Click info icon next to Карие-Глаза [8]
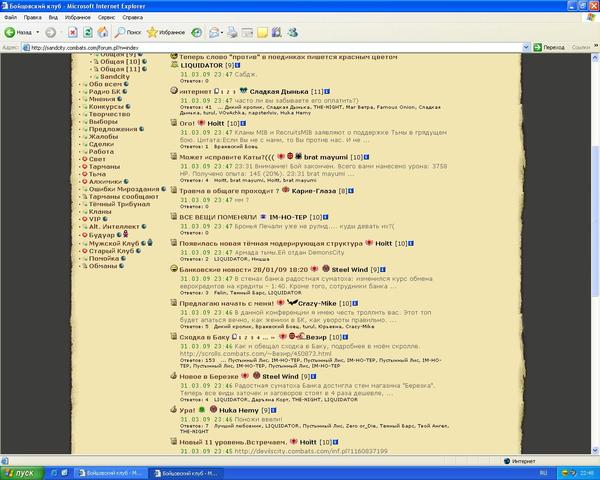Screen dimensions: 600x480 [x=351, y=191]
